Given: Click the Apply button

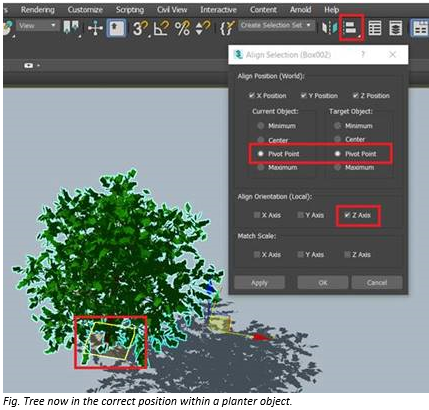Looking at the screenshot, I should pyautogui.click(x=259, y=283).
